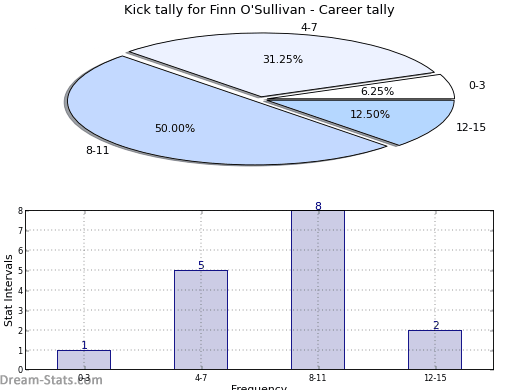Click the Frequency axis label
Viewport: 520px width, 390px height.
coord(259,387)
